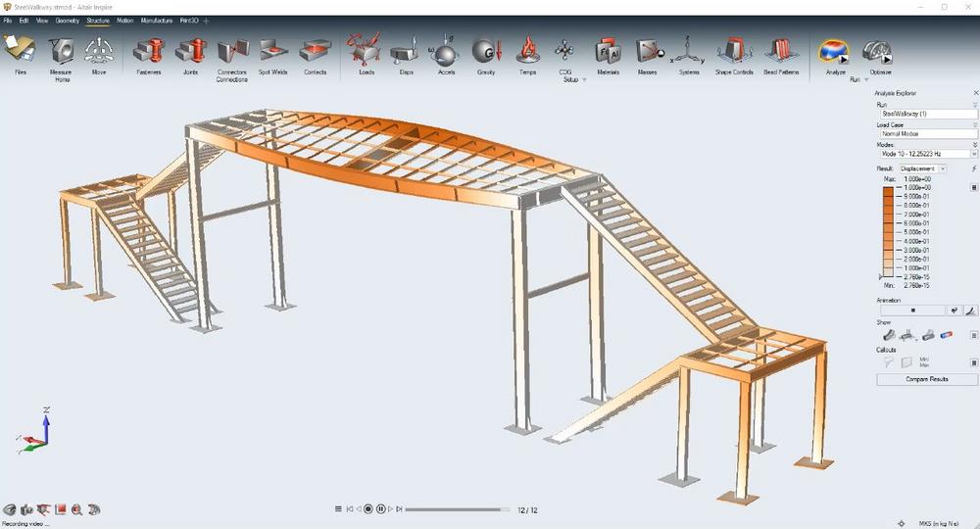Toggle Min/Max callouts display
980x529 pixels.
[x=924, y=361]
